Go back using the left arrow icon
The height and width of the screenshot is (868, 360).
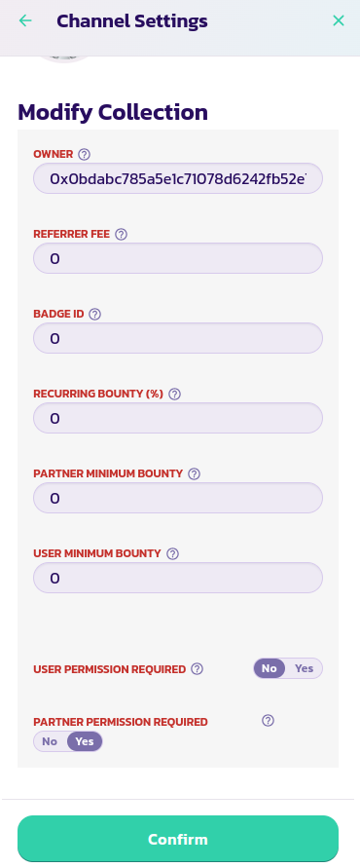coord(25,21)
